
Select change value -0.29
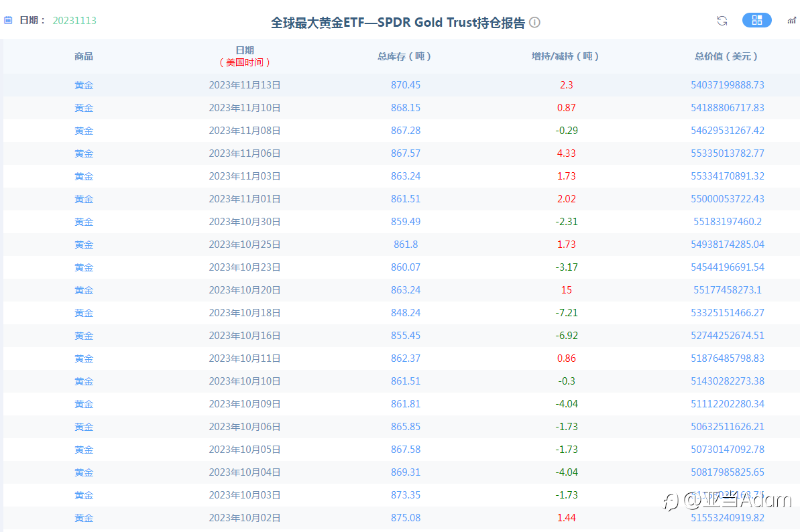click(x=567, y=131)
